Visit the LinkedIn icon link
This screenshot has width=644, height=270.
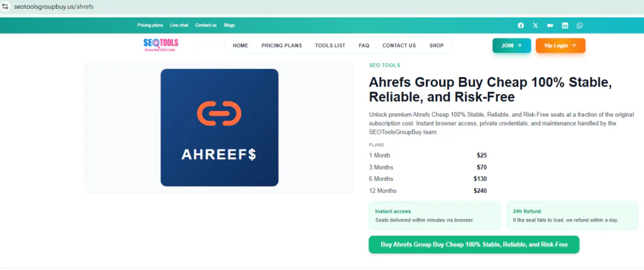[x=565, y=25]
